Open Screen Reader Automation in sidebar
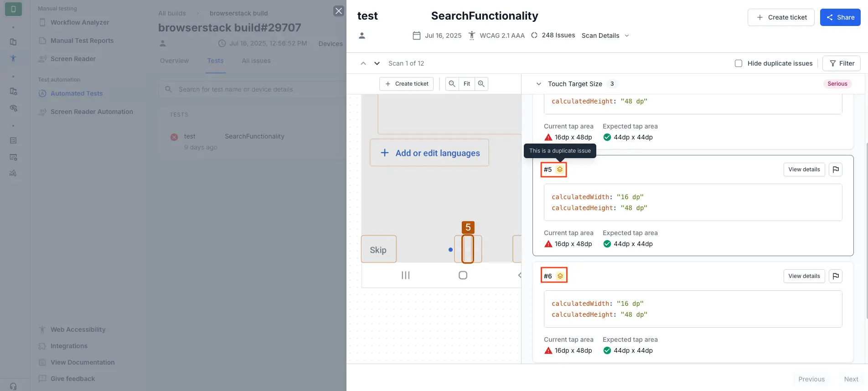Screen dimensions: 868x391 [x=92, y=112]
